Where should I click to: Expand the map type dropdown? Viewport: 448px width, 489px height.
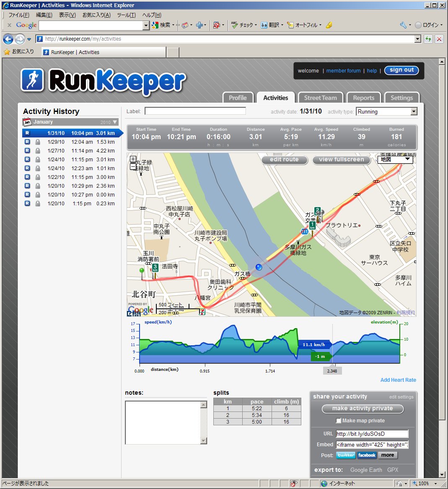[x=407, y=159]
